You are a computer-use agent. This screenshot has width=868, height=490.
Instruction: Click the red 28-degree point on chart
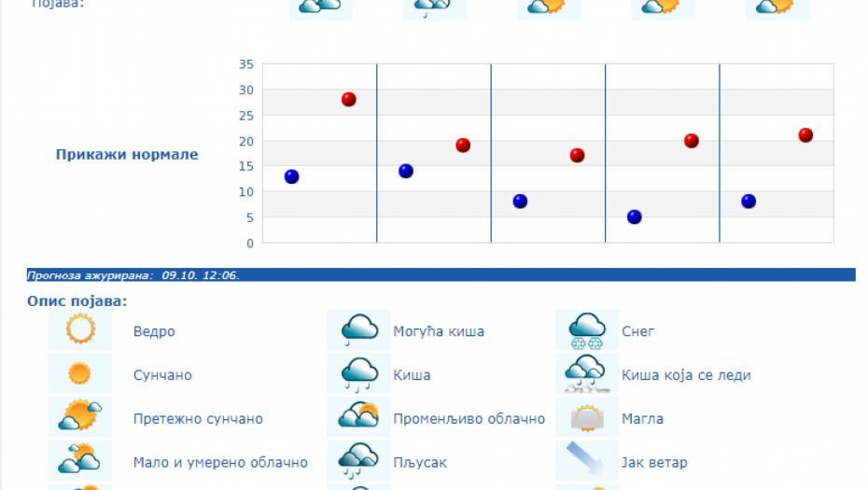(x=349, y=99)
